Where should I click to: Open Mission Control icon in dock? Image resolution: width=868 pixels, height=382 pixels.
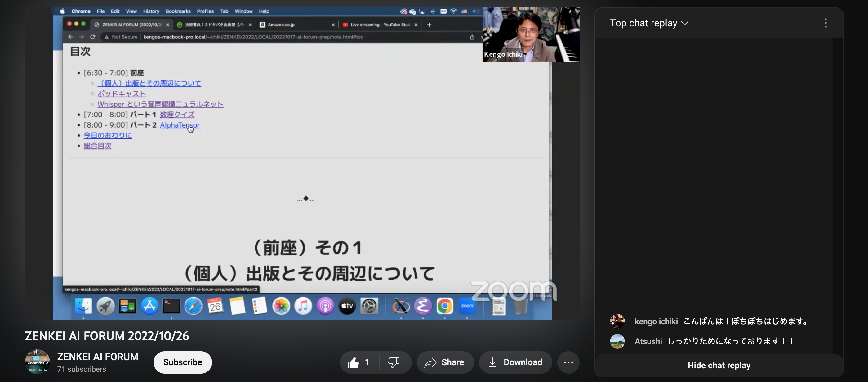127,306
